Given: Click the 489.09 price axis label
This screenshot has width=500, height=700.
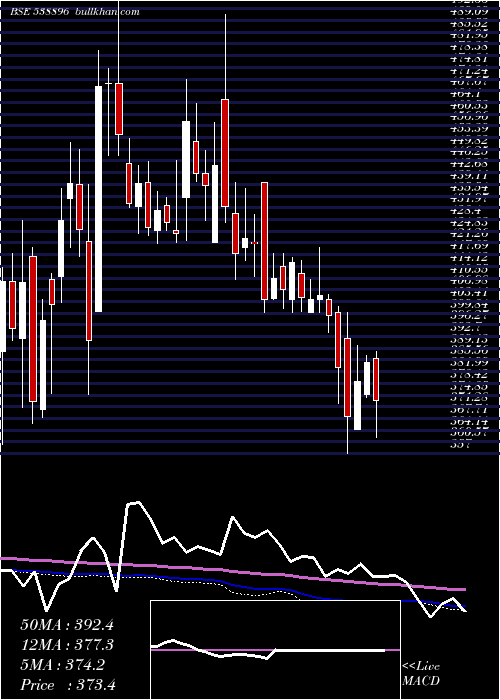Looking at the screenshot, I should (468, 12).
